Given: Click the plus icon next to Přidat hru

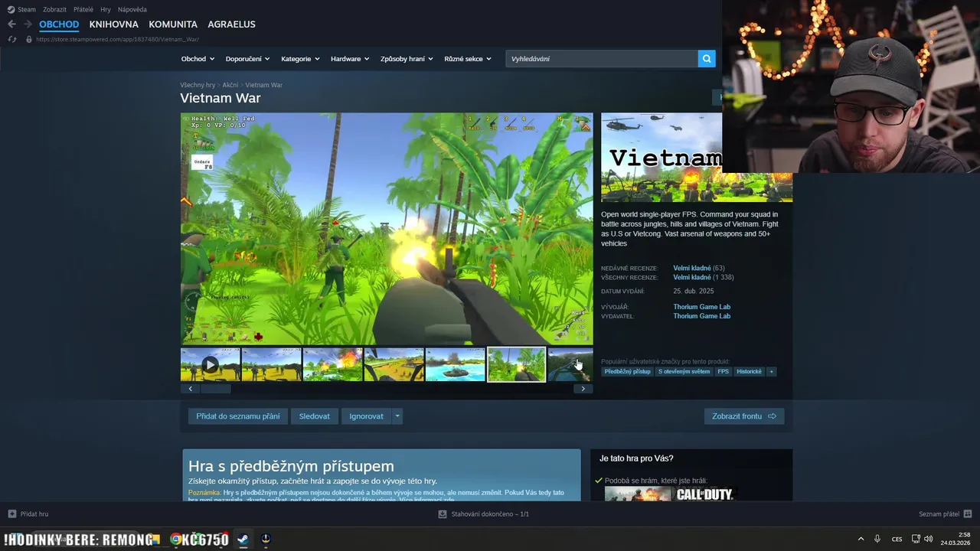Looking at the screenshot, I should pos(11,514).
